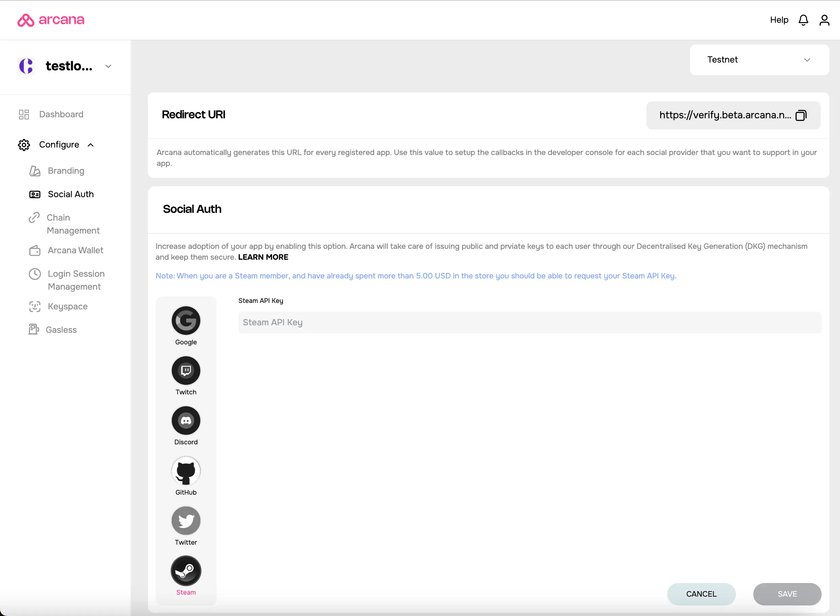
Task: Open Arcana Wallet menu item
Action: click(x=75, y=251)
